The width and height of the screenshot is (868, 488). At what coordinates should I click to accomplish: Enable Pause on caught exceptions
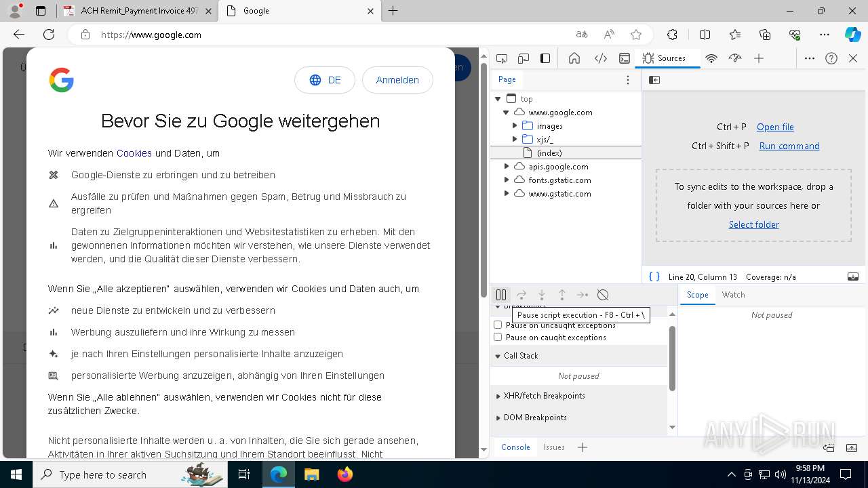[x=498, y=338]
